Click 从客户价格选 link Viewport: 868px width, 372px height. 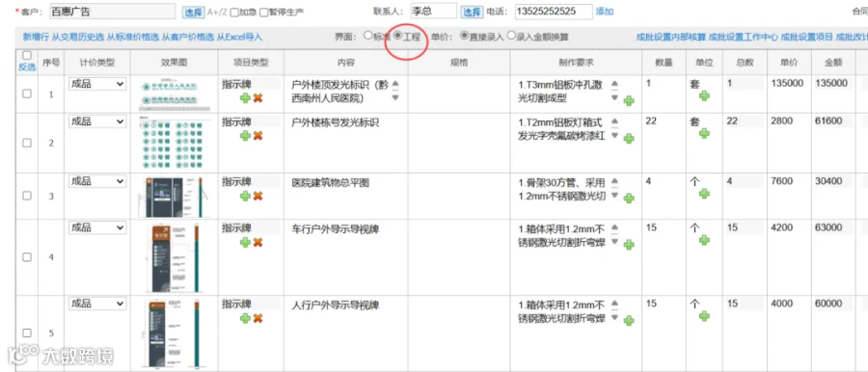click(188, 37)
